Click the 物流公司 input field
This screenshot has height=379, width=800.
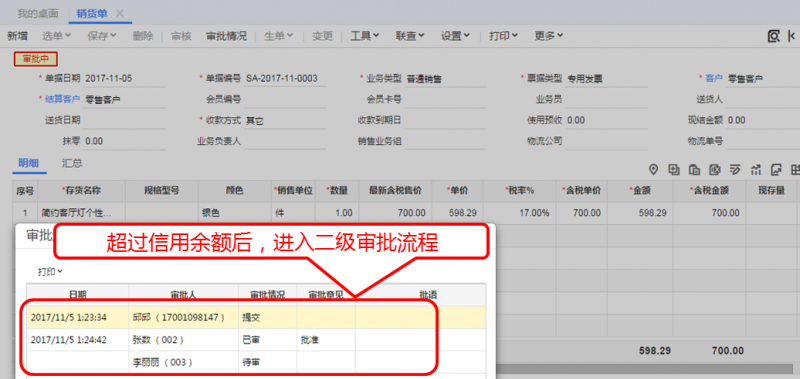tap(606, 141)
